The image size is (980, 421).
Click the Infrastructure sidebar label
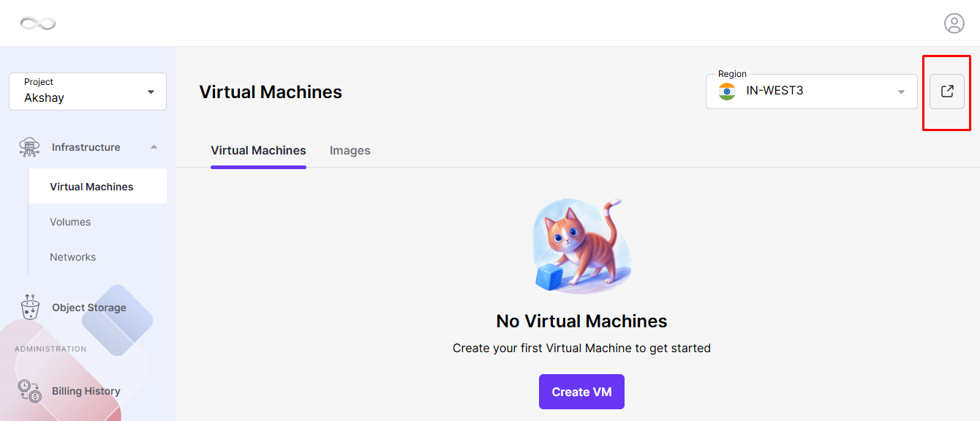(x=86, y=147)
